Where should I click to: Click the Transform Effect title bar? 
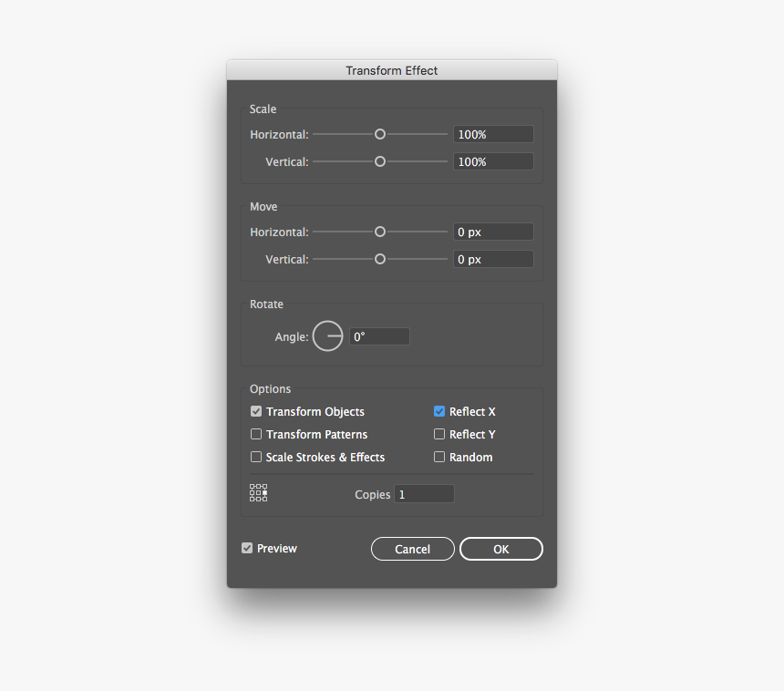(392, 70)
